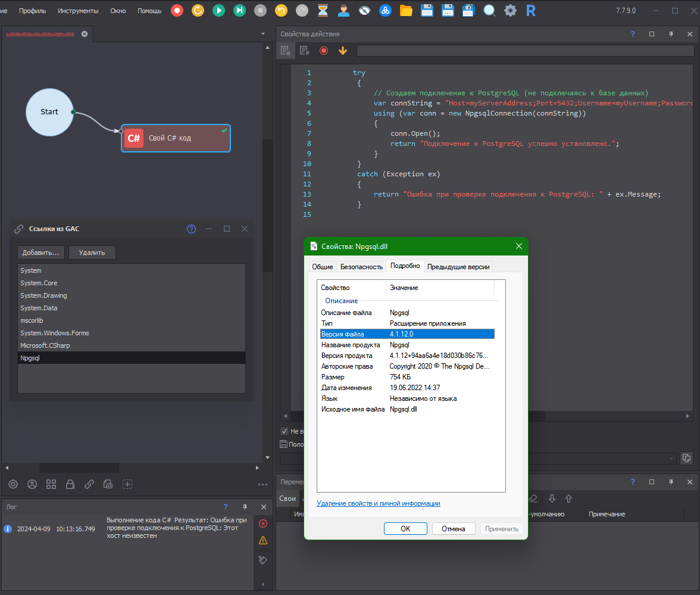Click the magnifier search icon in toolbar
This screenshot has height=595, width=700.
[x=489, y=10]
